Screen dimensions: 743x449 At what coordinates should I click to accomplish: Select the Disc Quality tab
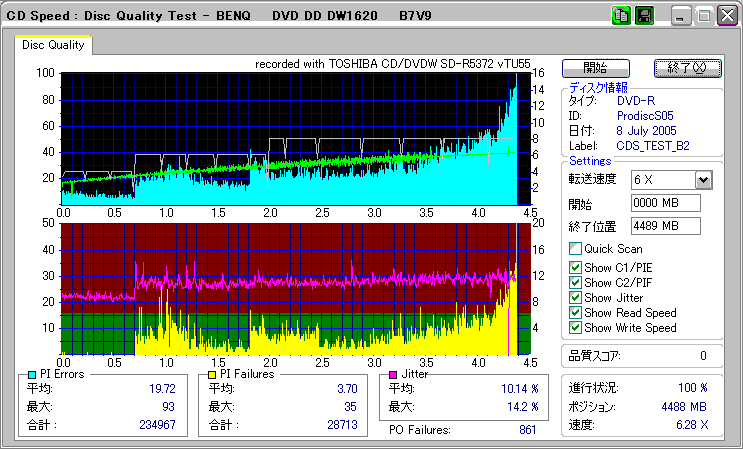coord(54,45)
